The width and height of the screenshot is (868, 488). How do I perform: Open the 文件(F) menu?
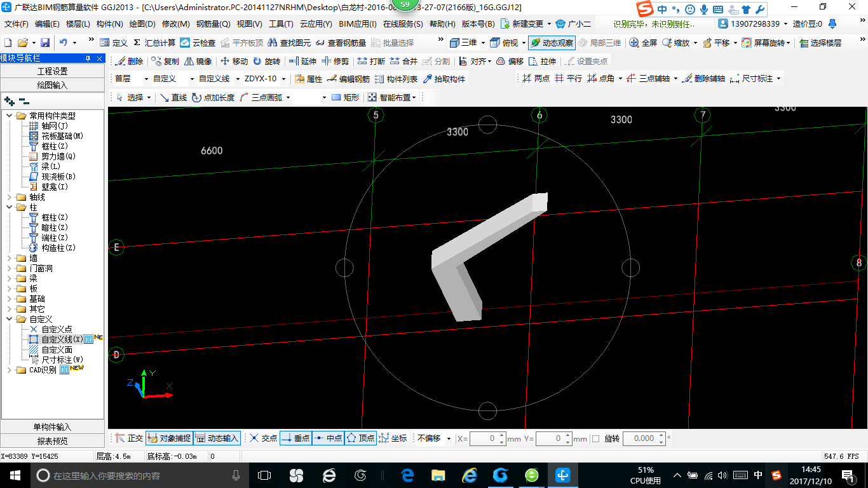(x=17, y=24)
